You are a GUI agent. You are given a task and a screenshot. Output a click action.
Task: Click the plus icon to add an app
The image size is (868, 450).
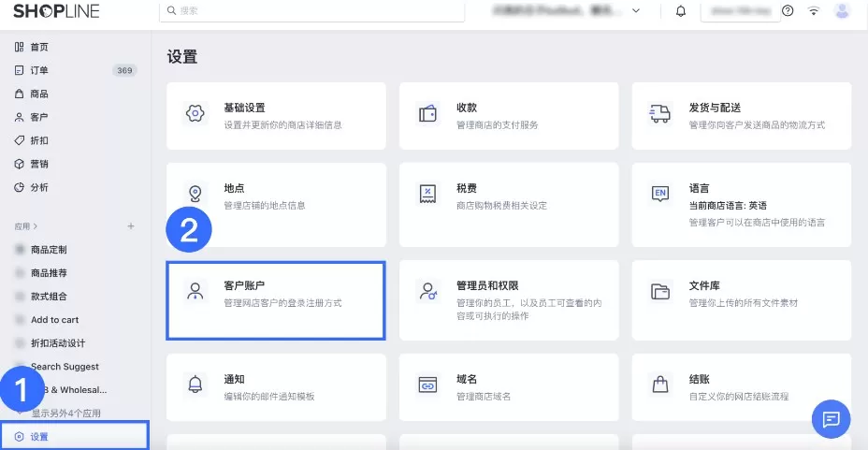click(x=131, y=225)
